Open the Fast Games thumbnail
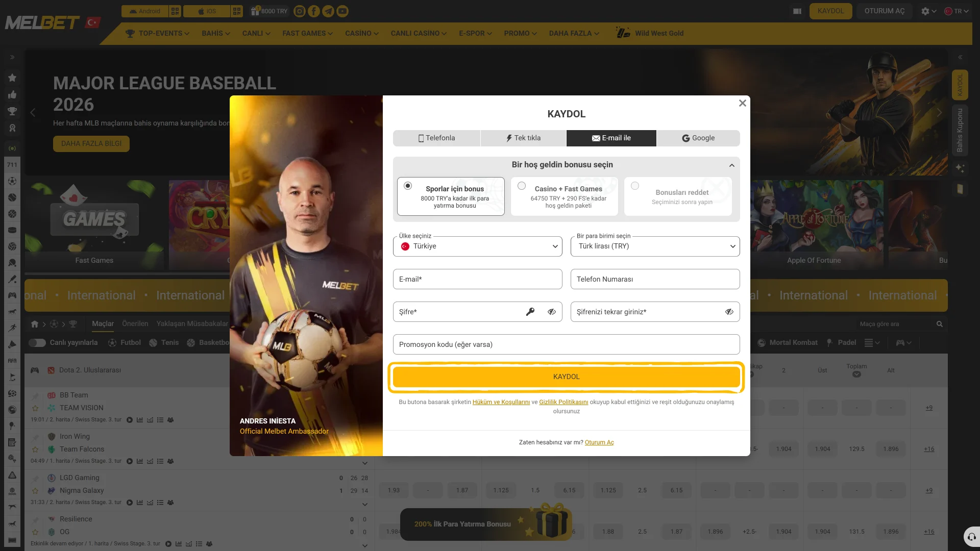 point(94,224)
